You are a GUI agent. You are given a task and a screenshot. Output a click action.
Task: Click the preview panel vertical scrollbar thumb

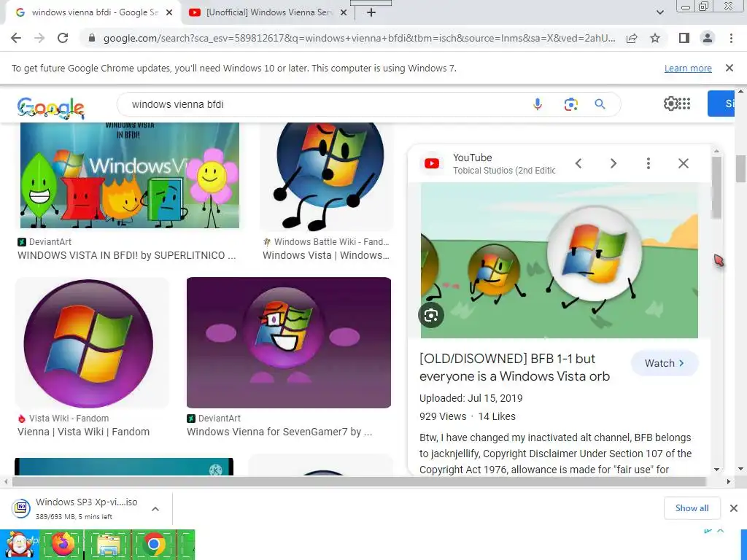(716, 187)
